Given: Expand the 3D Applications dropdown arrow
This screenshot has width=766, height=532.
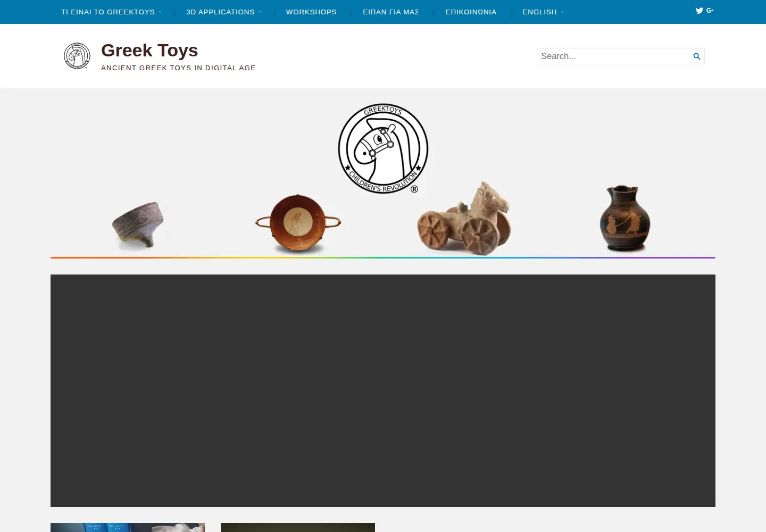Looking at the screenshot, I should pos(260,12).
